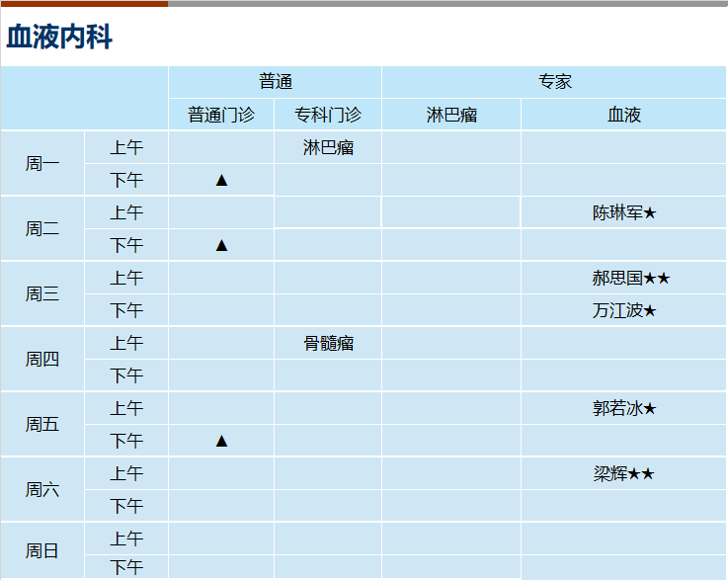Click the 普通门诊 column header
Screen dimensions: 728x580
click(x=221, y=115)
